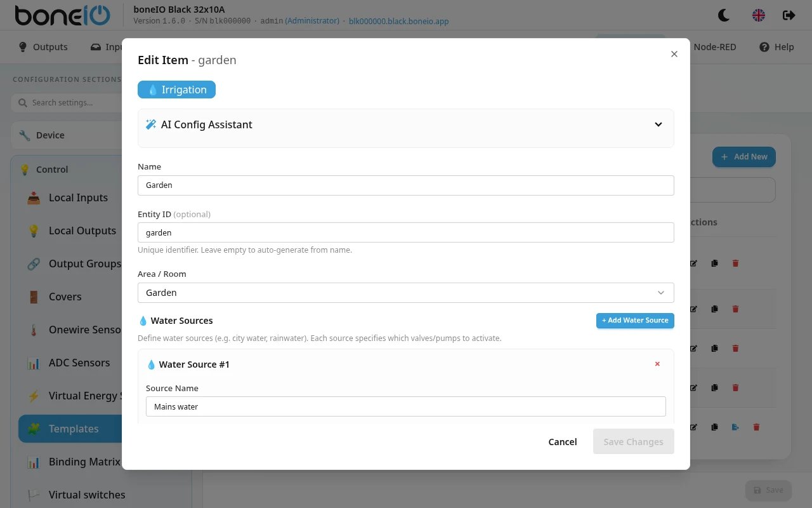The image size is (812, 508).
Task: Click the Entity ID input field
Action: click(405, 232)
